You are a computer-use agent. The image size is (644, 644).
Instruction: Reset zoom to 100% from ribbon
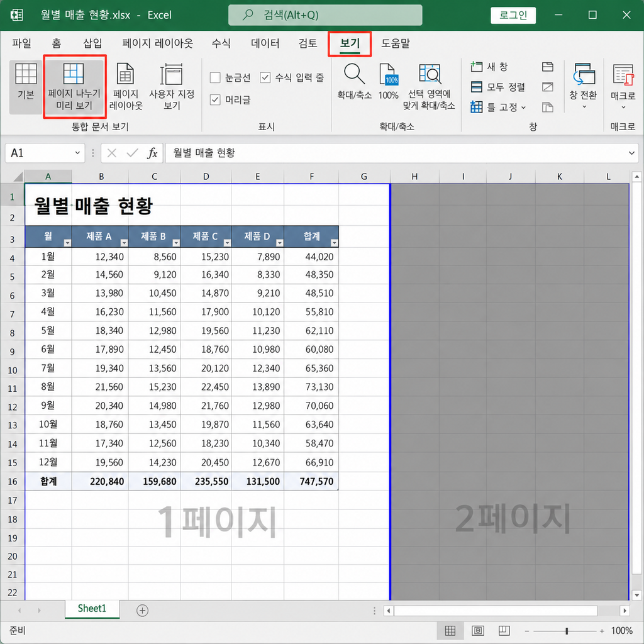(x=388, y=82)
